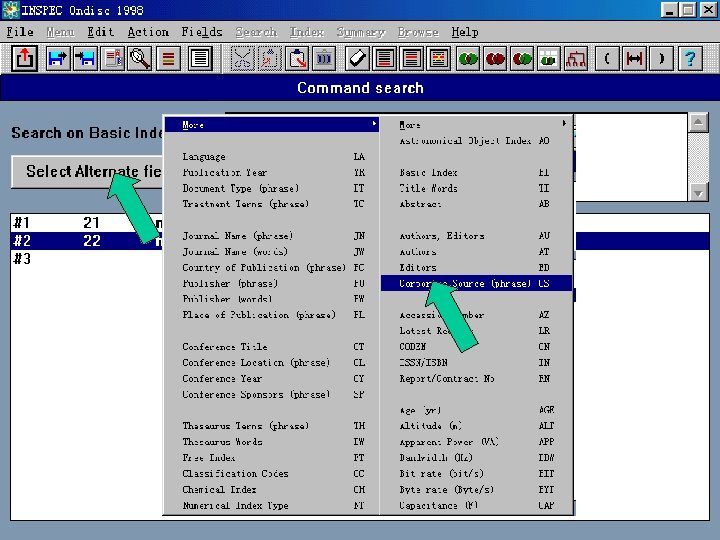Screen dimensions: 720x540
Task: Choose Authors, Editors AU field
Action: [x=477, y=236]
